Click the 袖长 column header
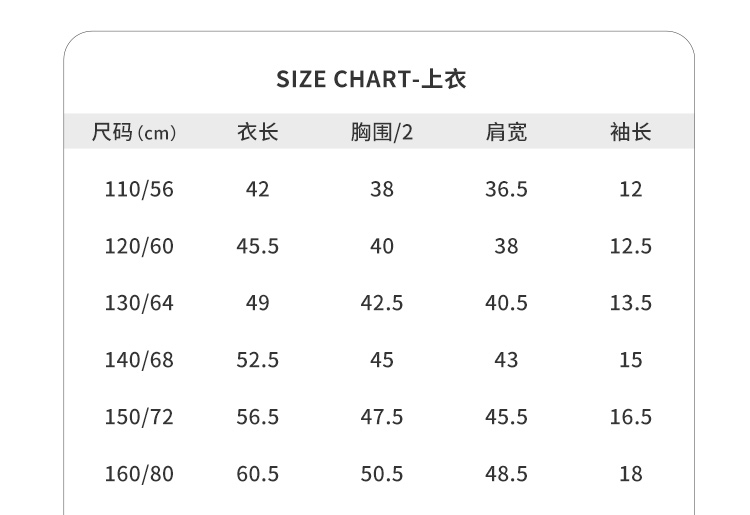Image resolution: width=750 pixels, height=515 pixels. point(630,132)
